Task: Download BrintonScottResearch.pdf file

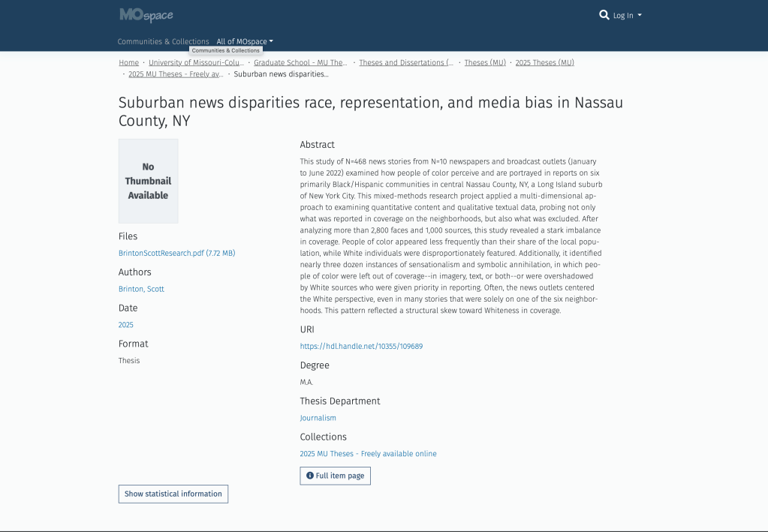Action: [x=176, y=254]
